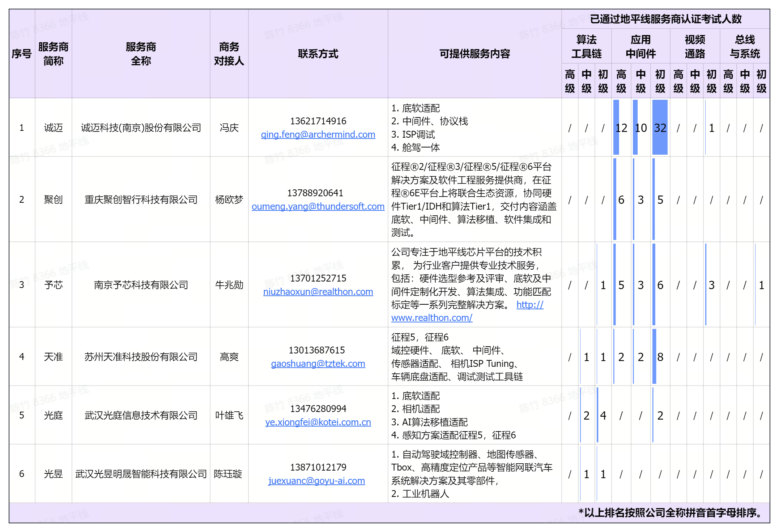Click the contact name 牛兆勋 cell
779x532 pixels.
tap(229, 285)
